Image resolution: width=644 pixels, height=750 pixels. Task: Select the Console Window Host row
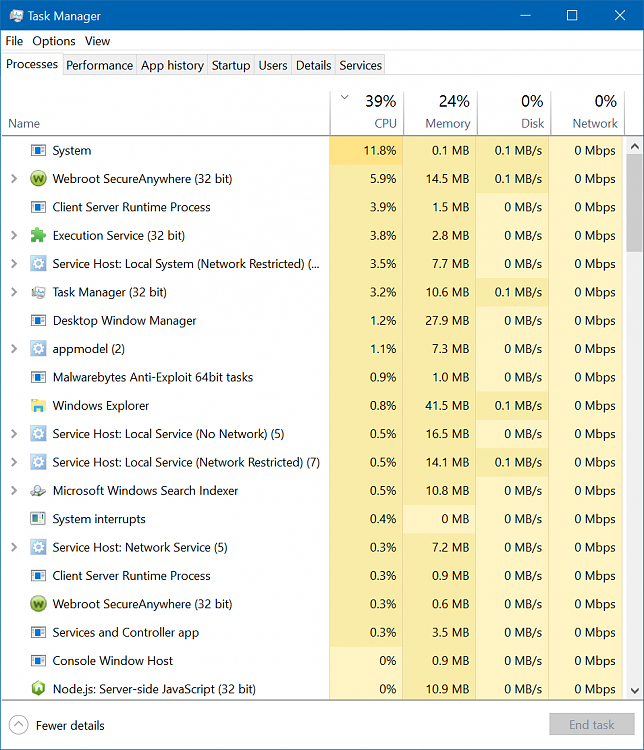312,661
